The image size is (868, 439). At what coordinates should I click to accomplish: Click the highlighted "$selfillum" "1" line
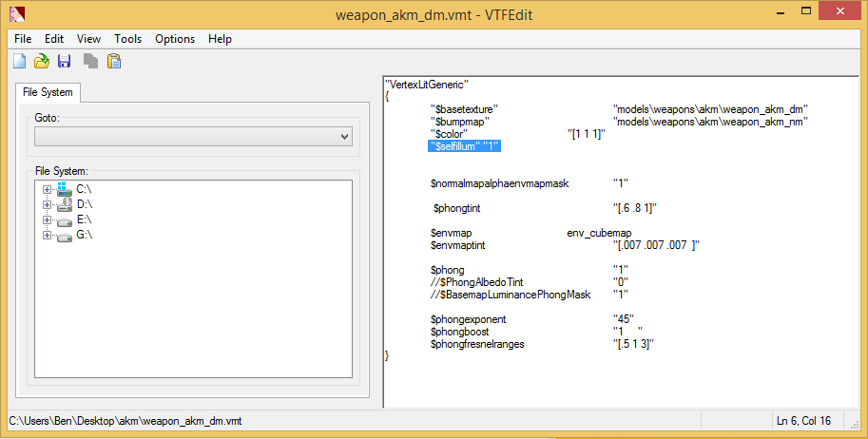[465, 146]
